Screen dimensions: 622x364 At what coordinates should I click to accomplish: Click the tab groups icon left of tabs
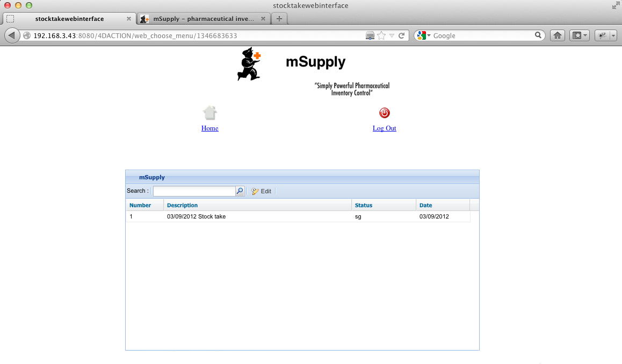pos(10,19)
